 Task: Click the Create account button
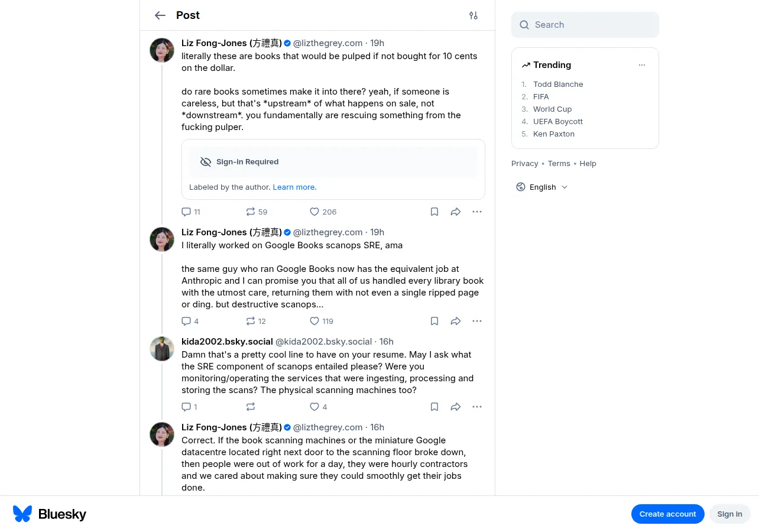click(x=668, y=514)
